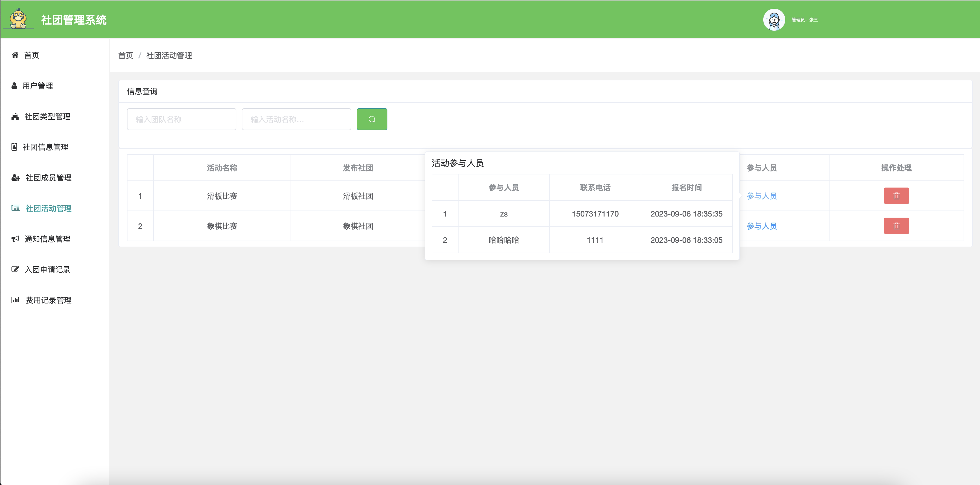Open 参与人员 link for 象棋比赛
Viewport: 980px width, 485px height.
[x=761, y=226]
